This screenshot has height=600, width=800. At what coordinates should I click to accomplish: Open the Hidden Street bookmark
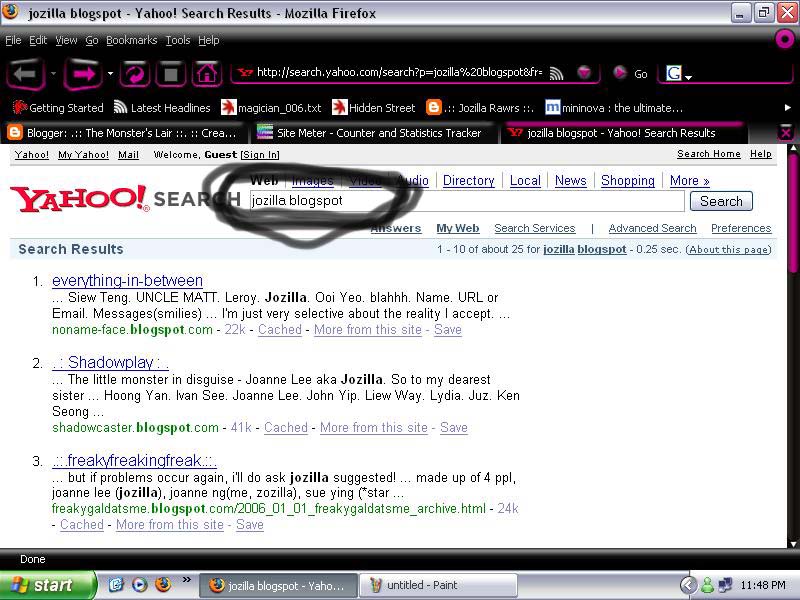pos(373,108)
